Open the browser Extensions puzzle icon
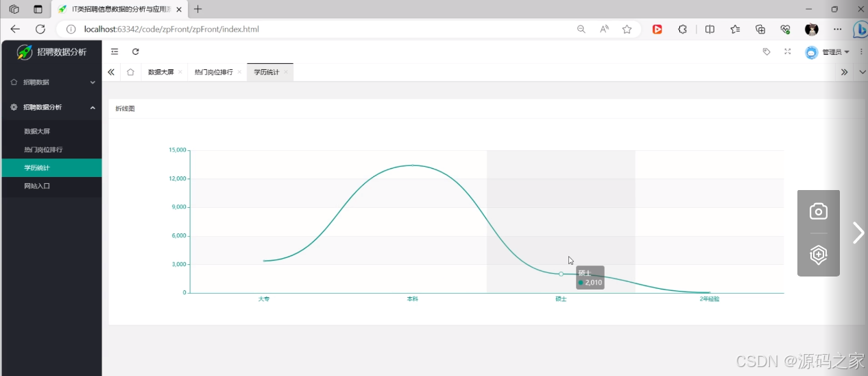The width and height of the screenshot is (868, 376). (x=682, y=30)
